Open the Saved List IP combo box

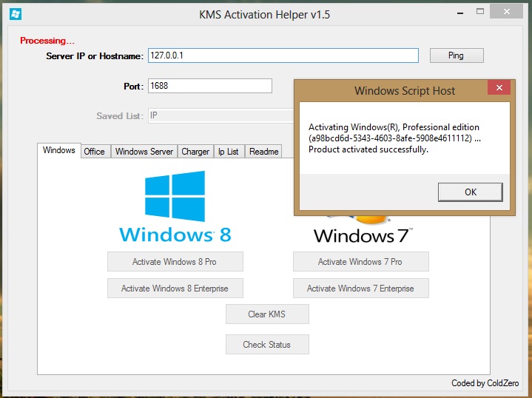tap(221, 115)
